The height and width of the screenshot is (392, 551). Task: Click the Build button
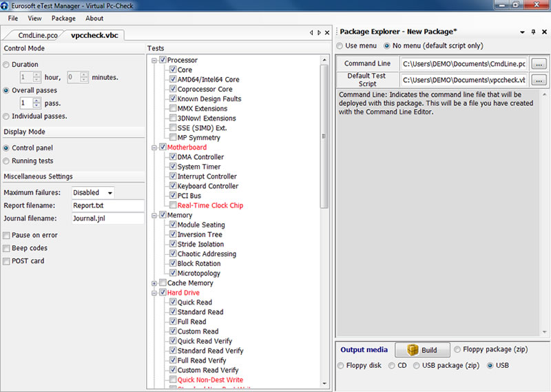pos(422,350)
